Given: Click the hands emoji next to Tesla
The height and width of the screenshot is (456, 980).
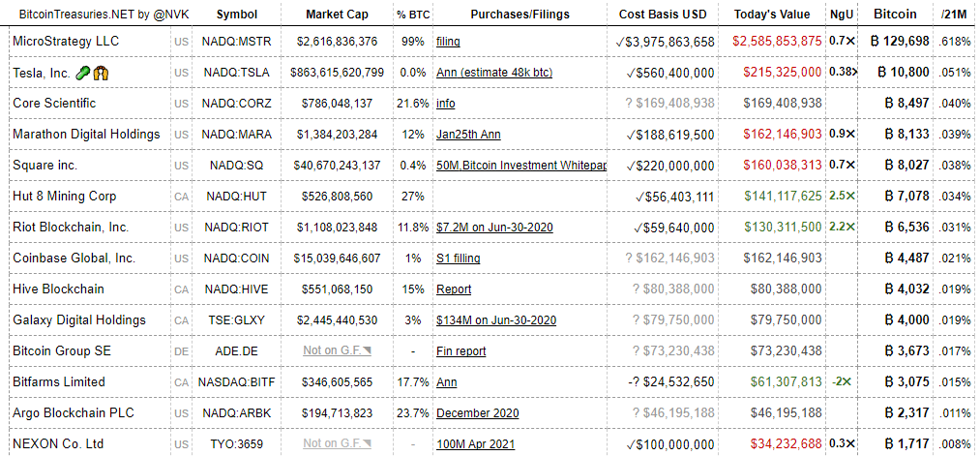Looking at the screenshot, I should pyautogui.click(x=100, y=73).
